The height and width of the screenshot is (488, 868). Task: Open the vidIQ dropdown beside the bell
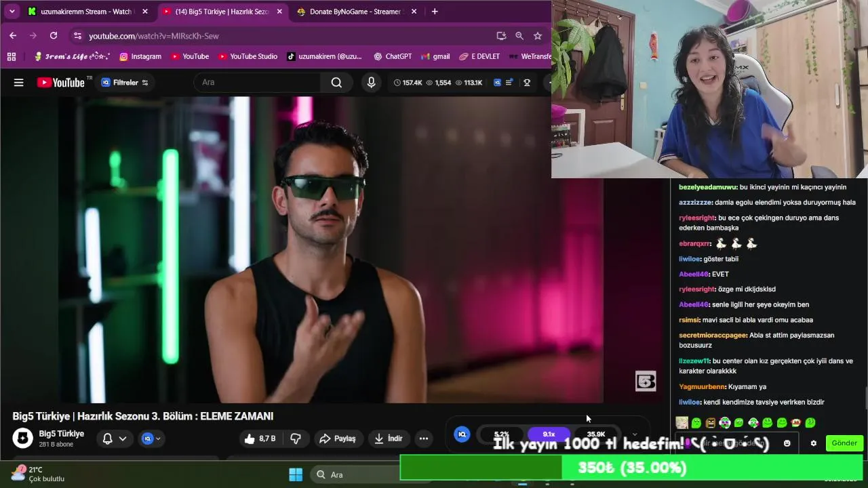coord(151,439)
